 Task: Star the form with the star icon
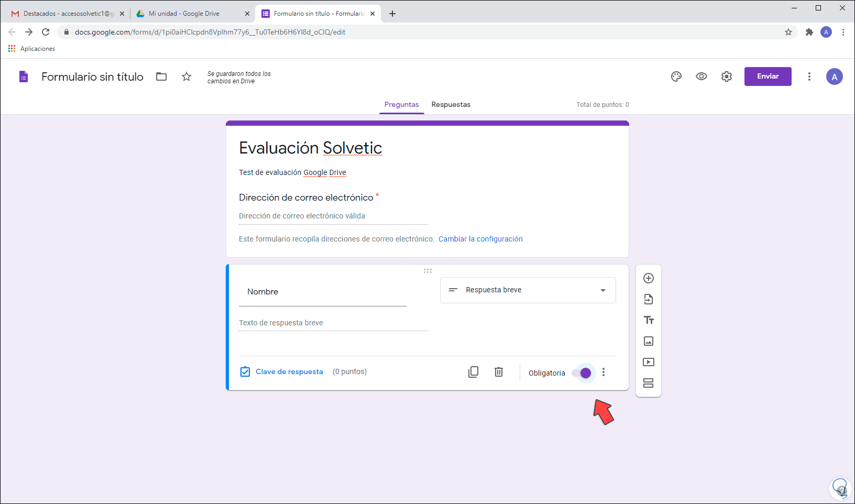tap(187, 76)
